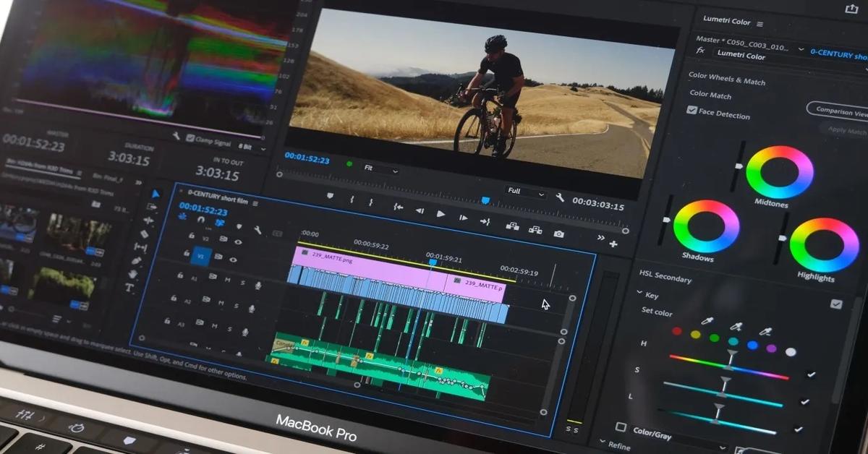This screenshot has width=868, height=454.
Task: Select the Ripple Edit tool
Action: click(x=148, y=220)
